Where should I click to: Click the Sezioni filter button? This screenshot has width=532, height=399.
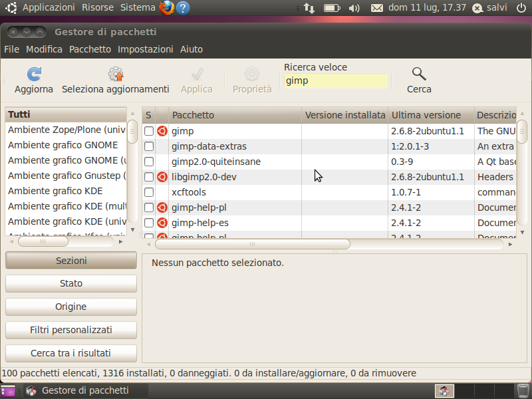pyautogui.click(x=71, y=261)
